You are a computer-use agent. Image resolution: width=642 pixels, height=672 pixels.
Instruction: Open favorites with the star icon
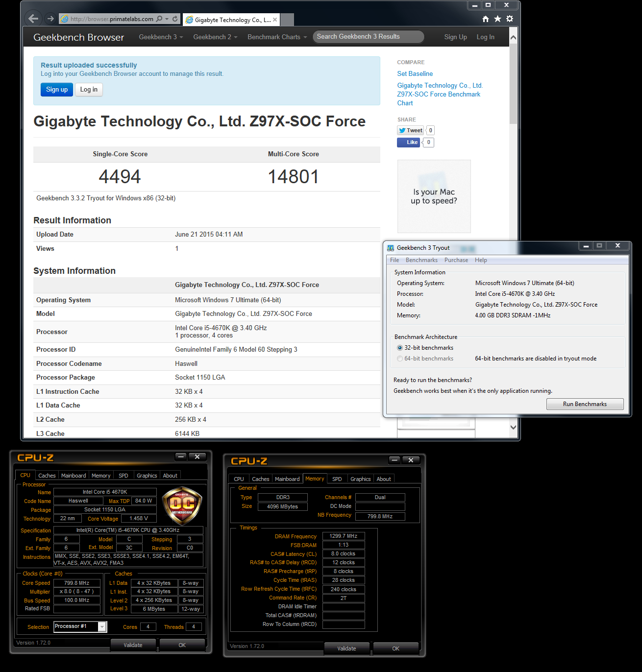click(x=497, y=19)
